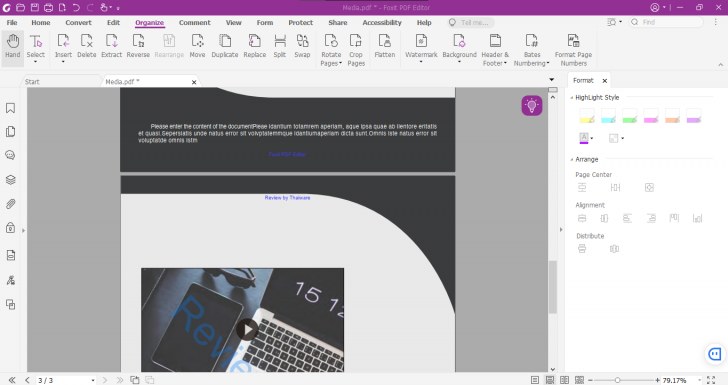Open the Security side panel
This screenshot has height=385, width=728.
click(10, 228)
